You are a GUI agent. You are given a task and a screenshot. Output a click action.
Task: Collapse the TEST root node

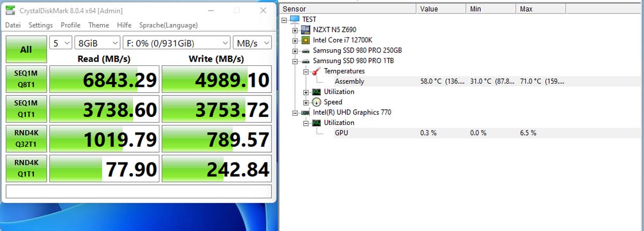[284, 19]
